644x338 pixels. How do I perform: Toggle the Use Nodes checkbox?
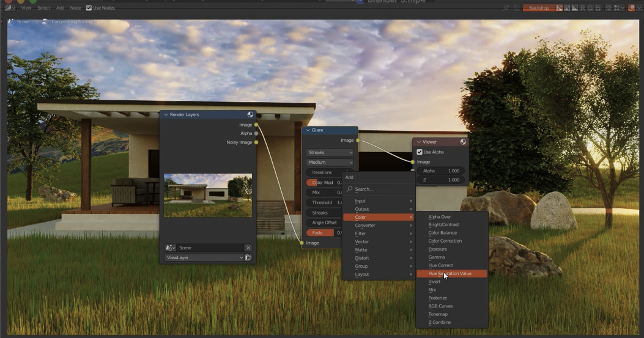(89, 8)
